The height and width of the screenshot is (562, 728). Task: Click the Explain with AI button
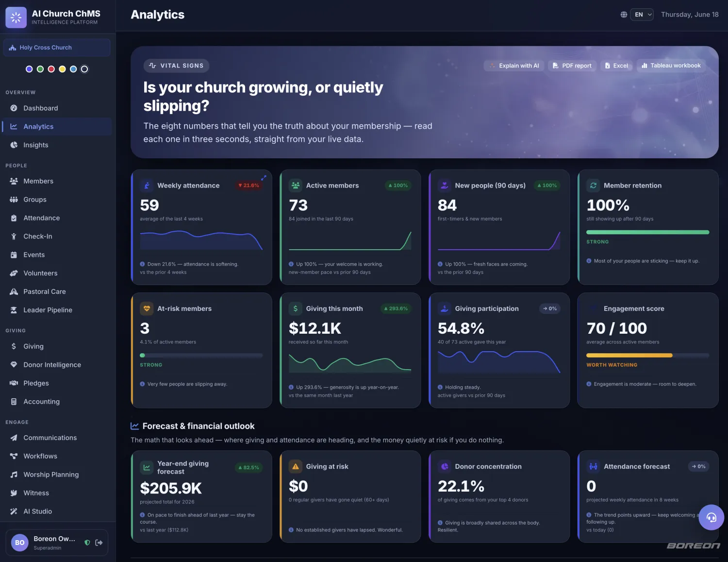[514, 66]
